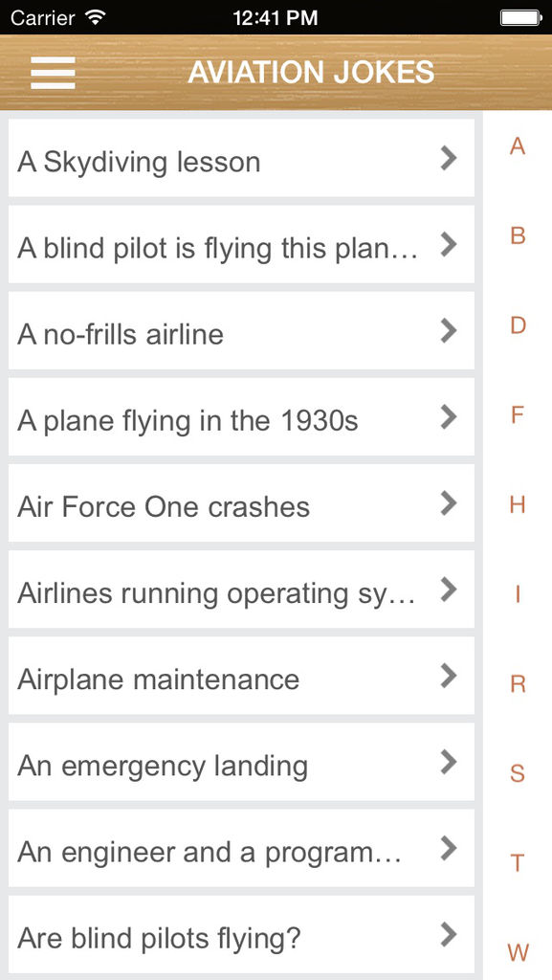Open A plane flying in the 1930s joke
Screen dimensions: 552x980
(241, 417)
